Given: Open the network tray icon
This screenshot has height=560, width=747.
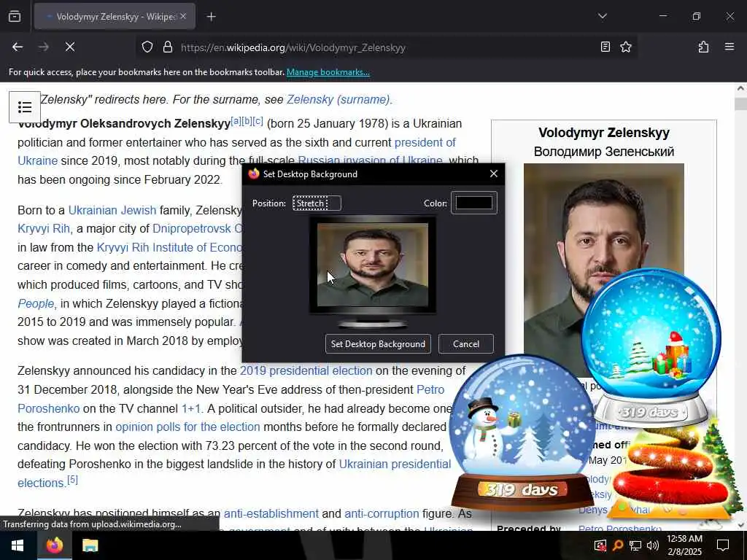Looking at the screenshot, I should [635, 545].
